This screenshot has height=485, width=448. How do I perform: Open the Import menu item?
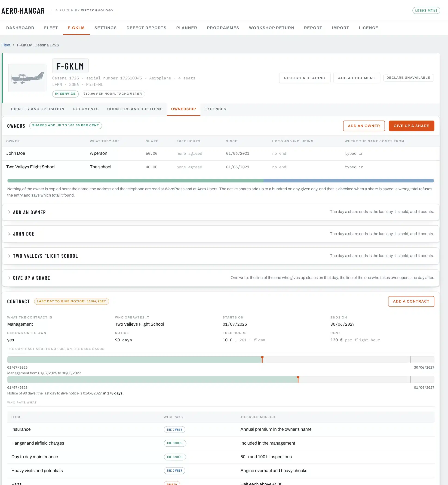click(x=340, y=28)
